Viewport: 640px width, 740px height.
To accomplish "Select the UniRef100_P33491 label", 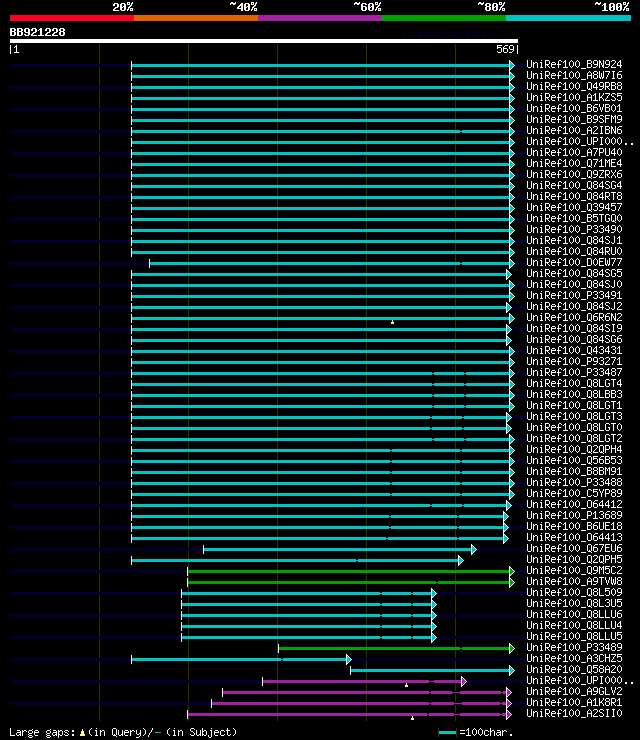I will point(574,295).
